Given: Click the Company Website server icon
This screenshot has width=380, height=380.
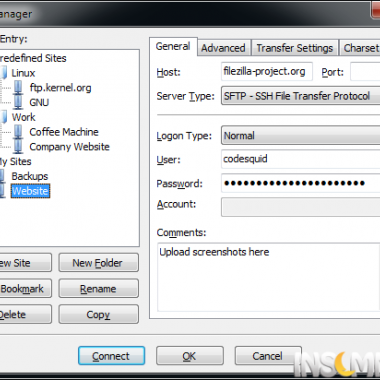Looking at the screenshot, I should [x=18, y=147].
